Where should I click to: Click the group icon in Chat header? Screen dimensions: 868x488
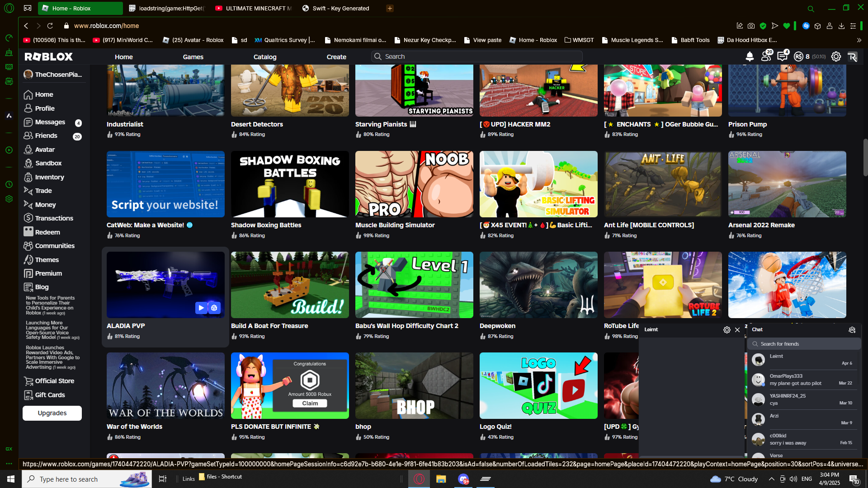pos(852,330)
